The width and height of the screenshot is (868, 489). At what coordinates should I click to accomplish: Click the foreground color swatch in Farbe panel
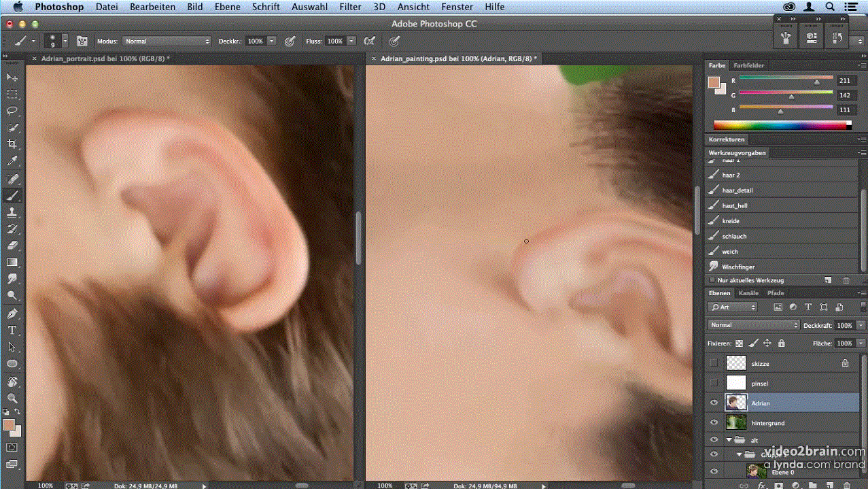tap(713, 82)
